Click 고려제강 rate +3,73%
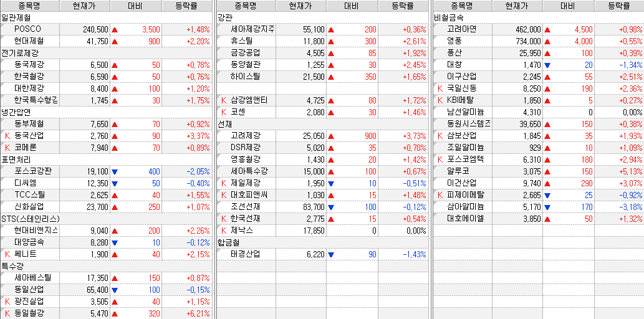 (x=415, y=136)
